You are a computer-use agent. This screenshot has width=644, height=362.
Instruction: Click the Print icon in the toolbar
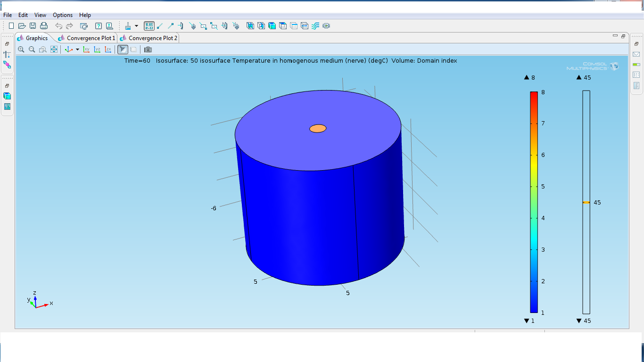click(44, 26)
